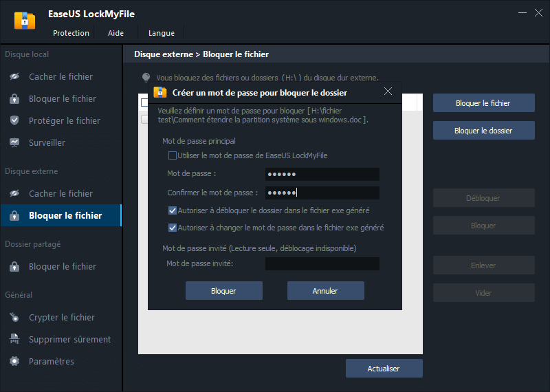
Task: Click the shield icon beside Protéger le fichier
Action: click(14, 121)
